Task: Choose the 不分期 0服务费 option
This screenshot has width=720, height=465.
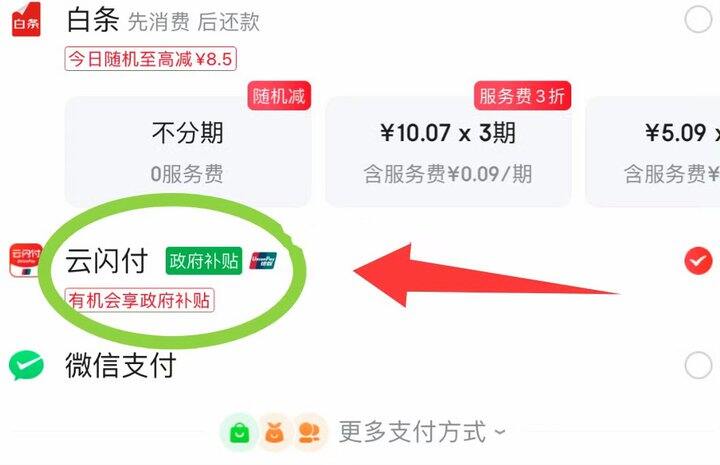Action: [x=188, y=151]
